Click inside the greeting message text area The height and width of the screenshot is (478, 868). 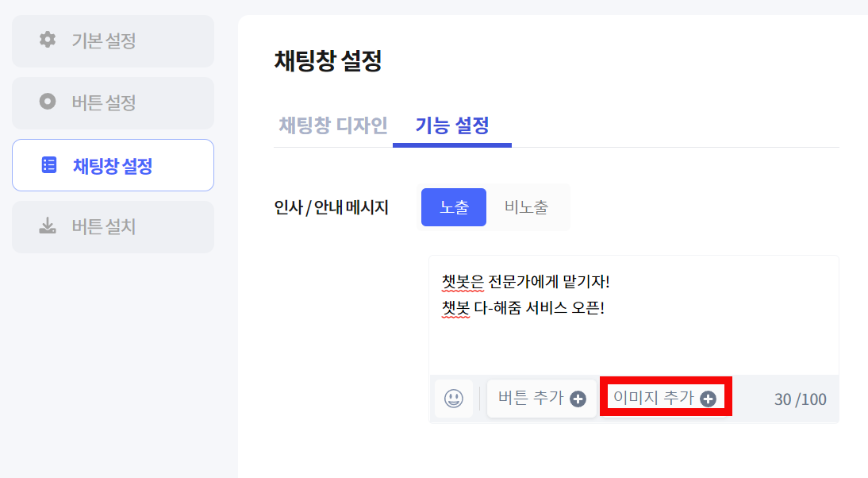(x=634, y=316)
